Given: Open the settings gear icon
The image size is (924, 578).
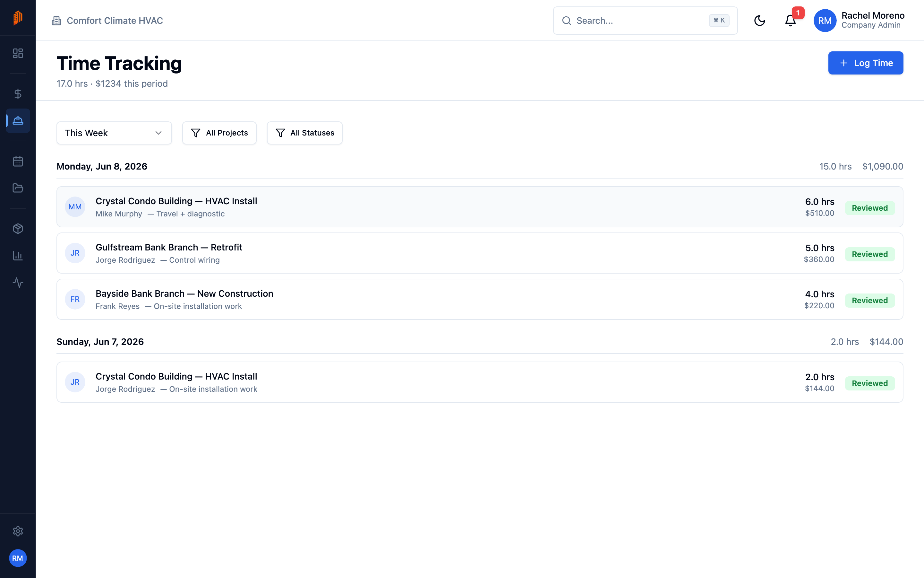Looking at the screenshot, I should [18, 531].
